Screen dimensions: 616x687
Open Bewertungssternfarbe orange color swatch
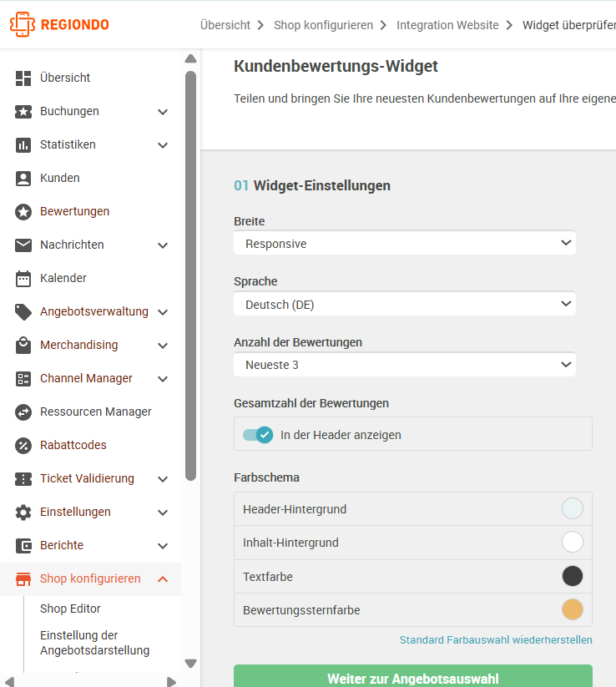click(x=573, y=609)
